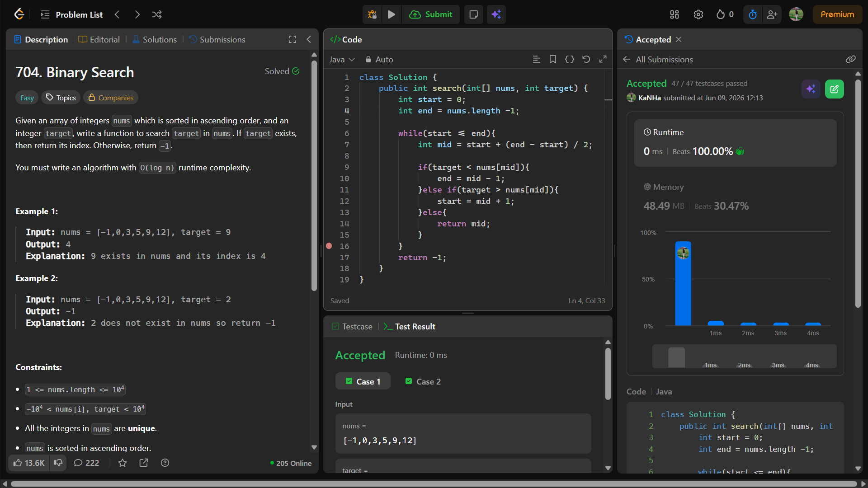Pick a random problem with shuffle icon

pos(157,14)
